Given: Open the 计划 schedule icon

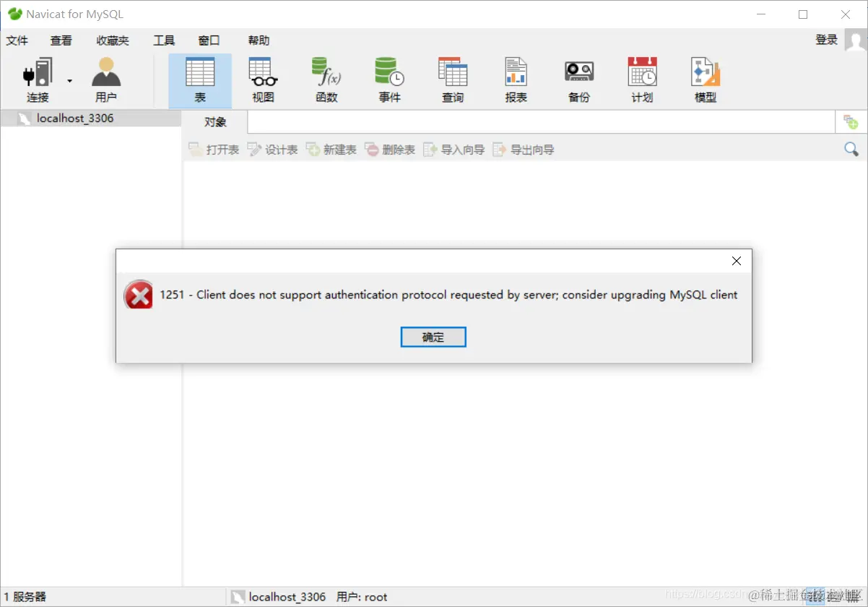Looking at the screenshot, I should pyautogui.click(x=642, y=80).
